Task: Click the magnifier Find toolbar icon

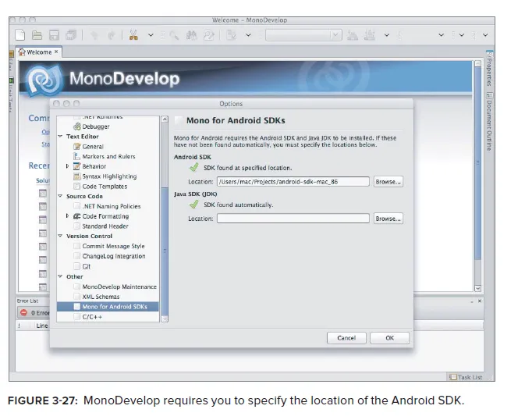Action: pos(174,34)
